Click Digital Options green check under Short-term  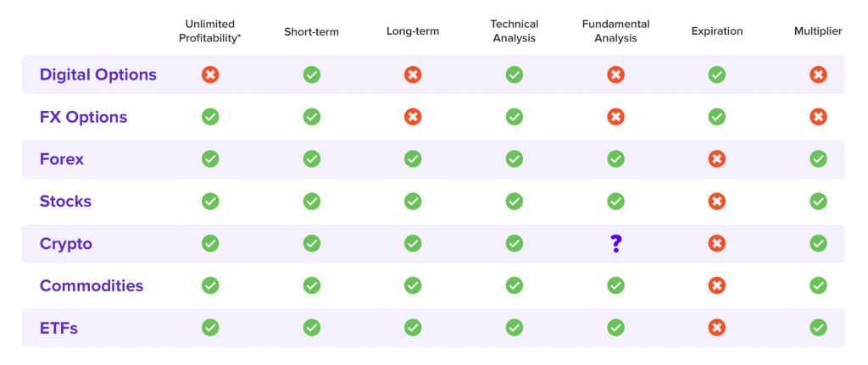[312, 75]
